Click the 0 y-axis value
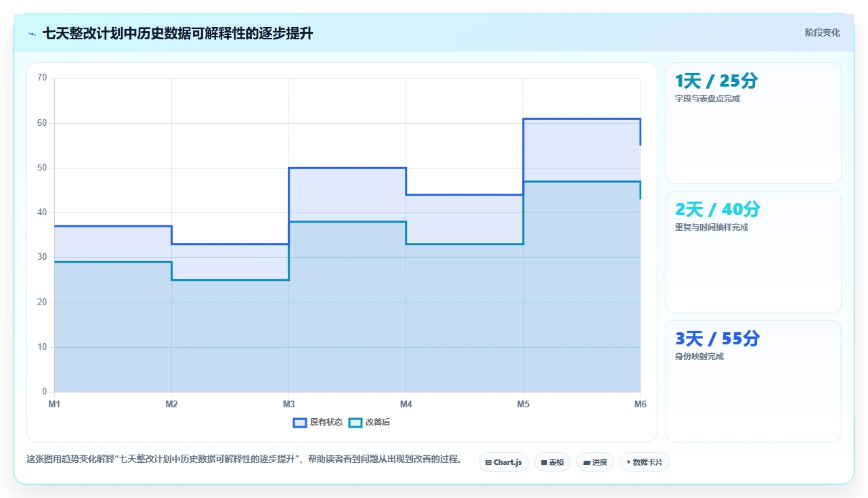The width and height of the screenshot is (868, 498). [x=45, y=392]
